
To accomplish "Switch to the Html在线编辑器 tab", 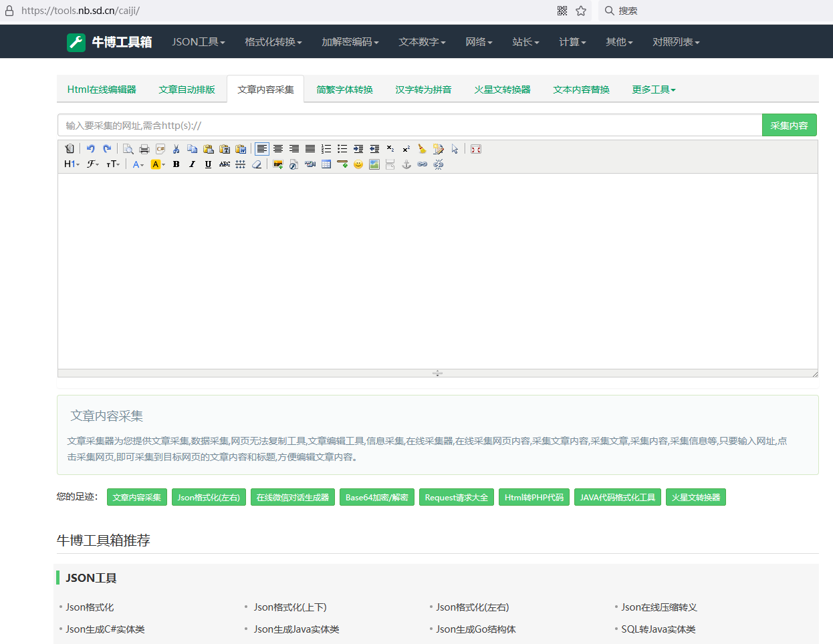I will coord(102,90).
